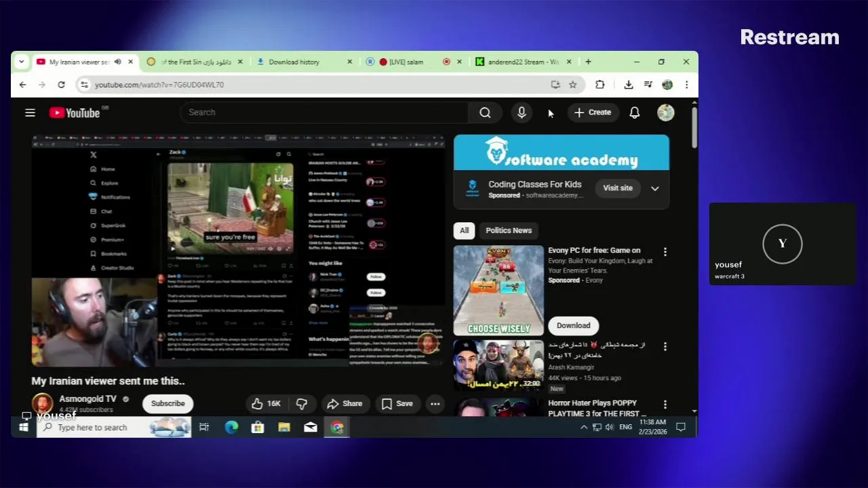Close the Download history tab

pyautogui.click(x=350, y=62)
